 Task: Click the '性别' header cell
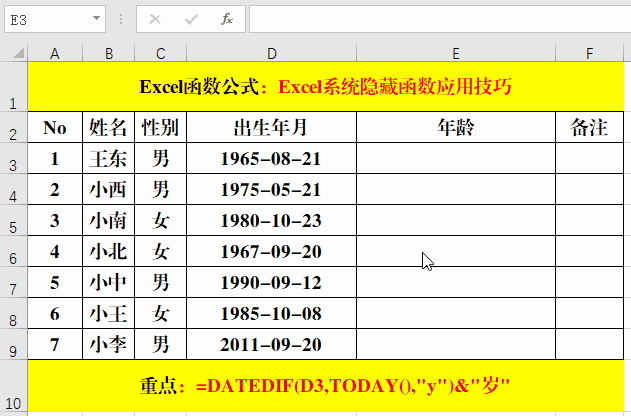161,127
